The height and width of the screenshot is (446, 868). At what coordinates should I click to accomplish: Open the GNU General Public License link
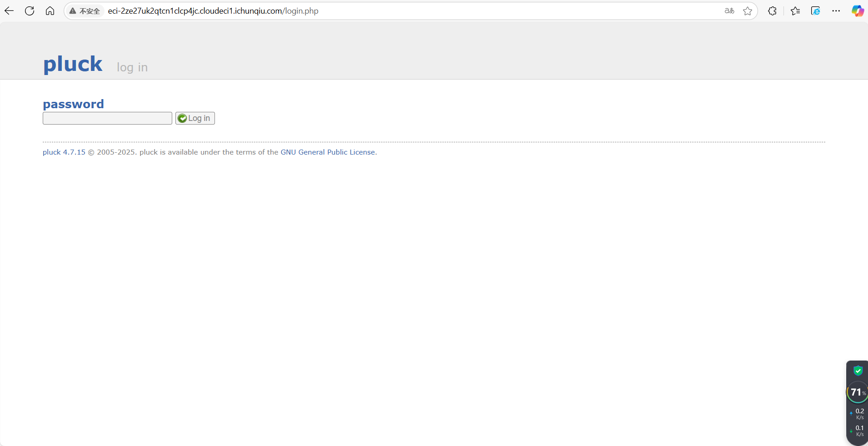(x=328, y=152)
